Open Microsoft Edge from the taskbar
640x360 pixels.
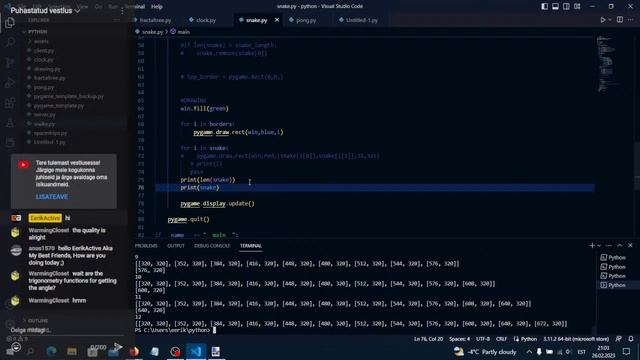click(51, 351)
